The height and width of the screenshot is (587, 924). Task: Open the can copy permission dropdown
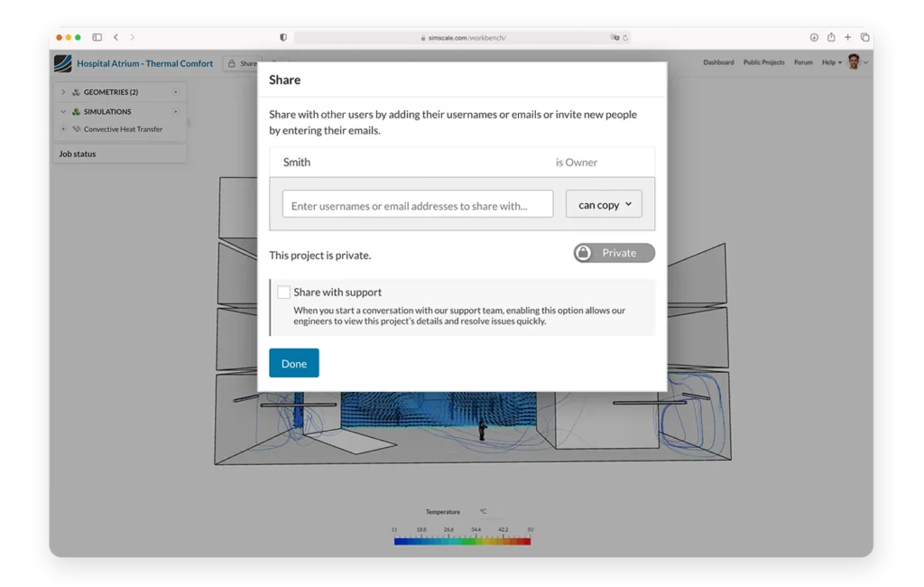603,204
